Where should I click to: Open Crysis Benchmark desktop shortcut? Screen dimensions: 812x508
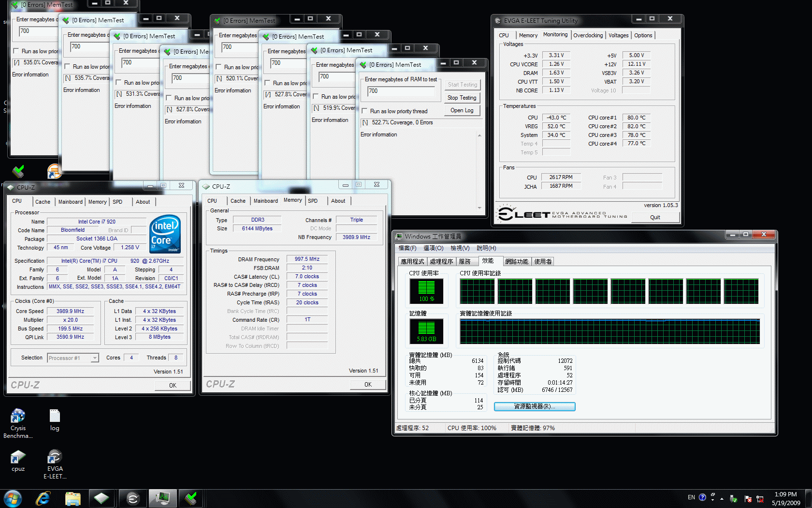[x=18, y=423]
